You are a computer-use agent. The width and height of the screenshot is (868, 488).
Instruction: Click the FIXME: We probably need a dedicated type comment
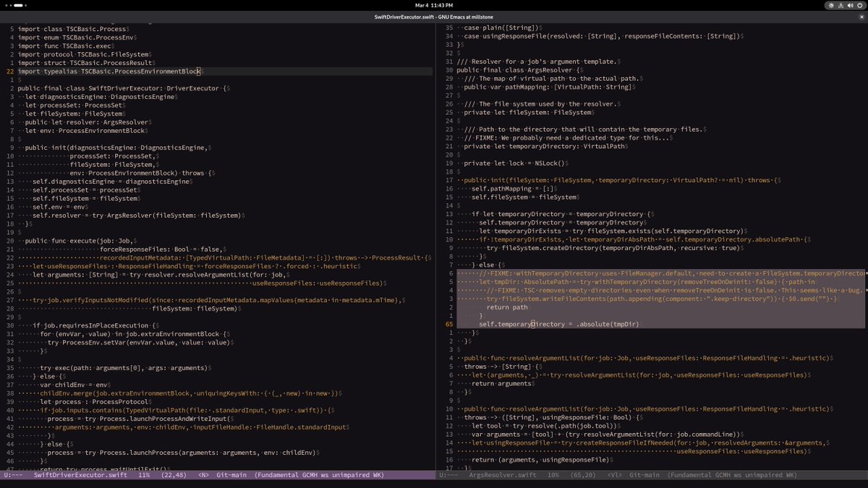(x=569, y=137)
